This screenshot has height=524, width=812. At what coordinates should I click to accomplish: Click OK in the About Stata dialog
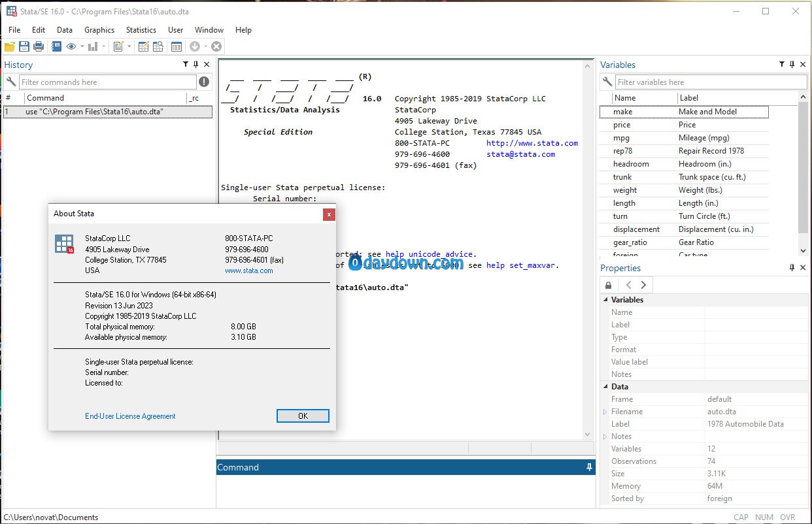pyautogui.click(x=303, y=416)
